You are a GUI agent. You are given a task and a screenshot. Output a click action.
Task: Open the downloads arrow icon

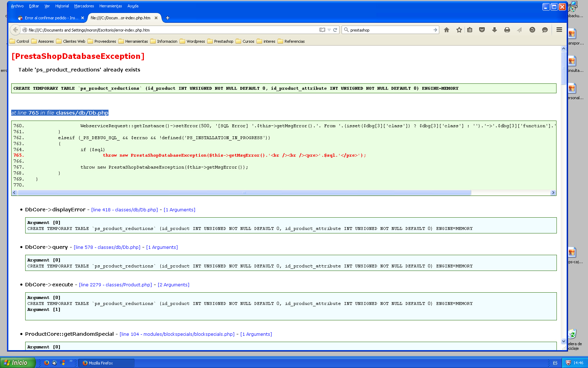coord(495,30)
